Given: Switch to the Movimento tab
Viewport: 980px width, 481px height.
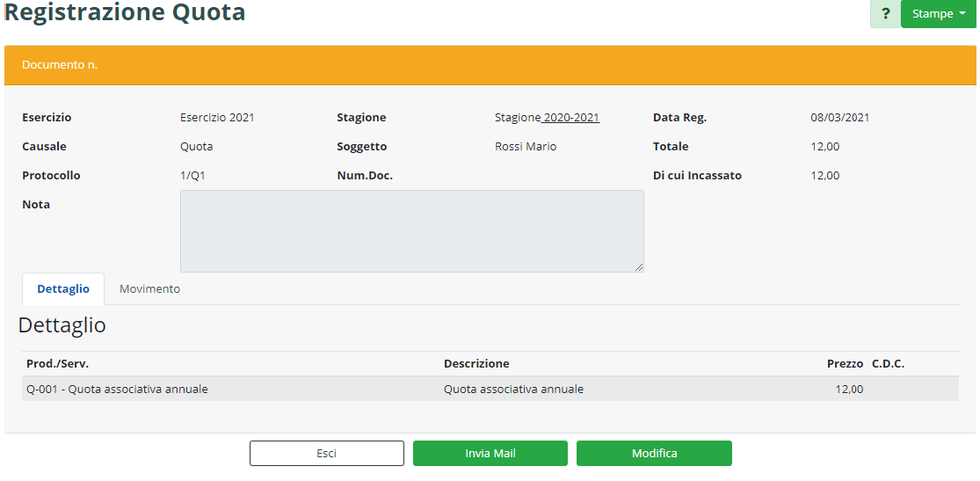Looking at the screenshot, I should click(x=149, y=288).
